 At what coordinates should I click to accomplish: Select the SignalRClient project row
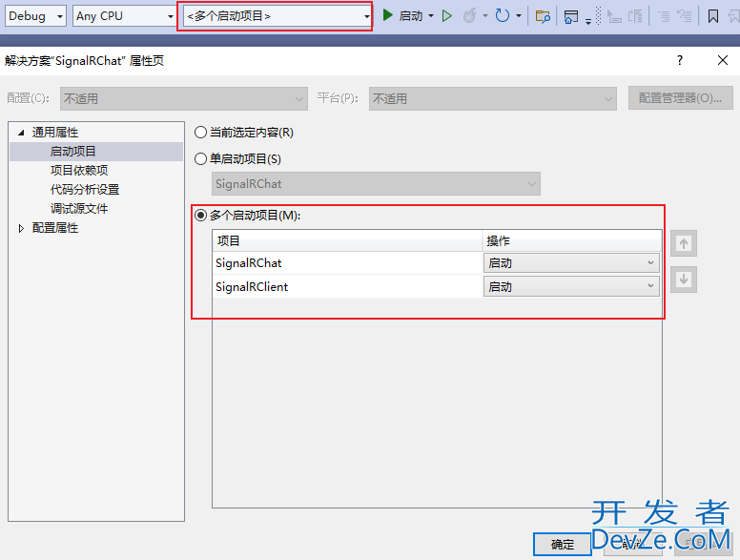[x=347, y=286]
